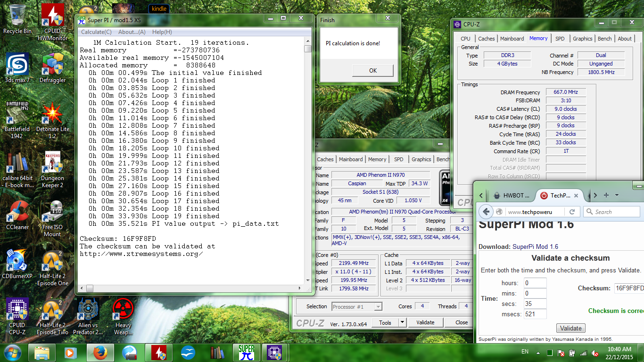
Task: Open Help(H) menu in Super PI
Action: [162, 32]
